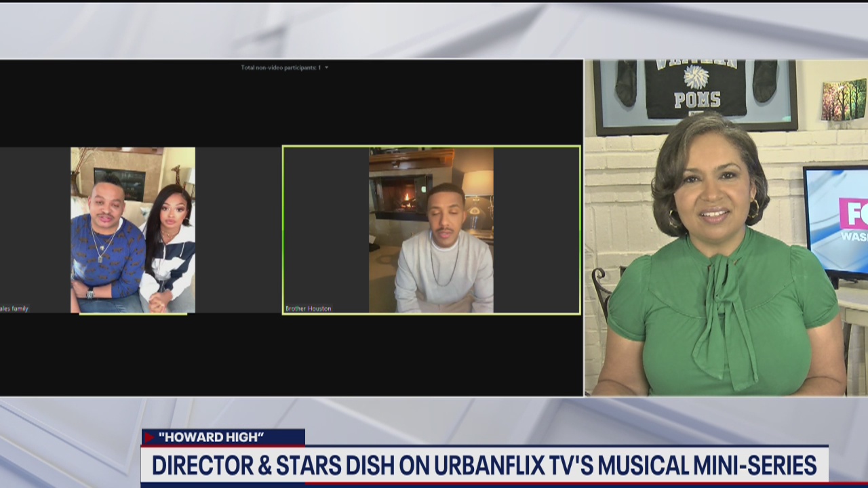Click the table lamp in Houston's video
The width and height of the screenshot is (868, 488).
tap(477, 186)
